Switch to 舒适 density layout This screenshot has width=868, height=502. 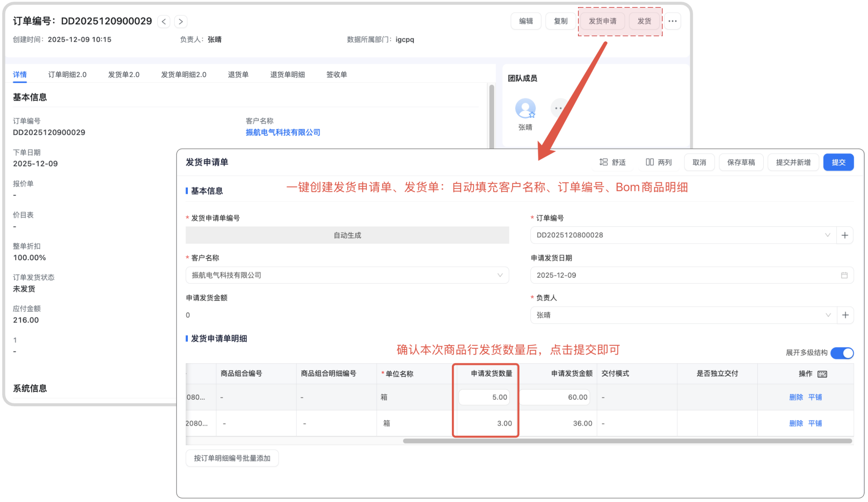[613, 162]
